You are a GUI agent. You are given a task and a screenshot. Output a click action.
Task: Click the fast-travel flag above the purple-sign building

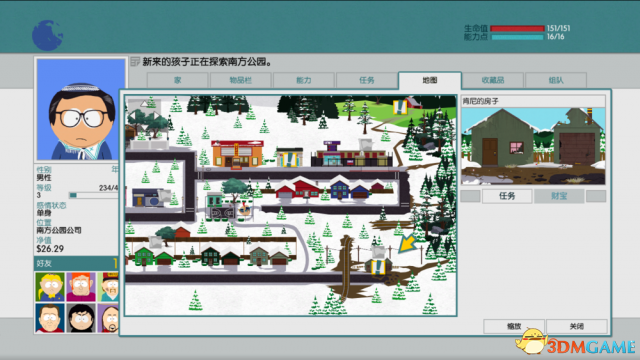click(365, 144)
